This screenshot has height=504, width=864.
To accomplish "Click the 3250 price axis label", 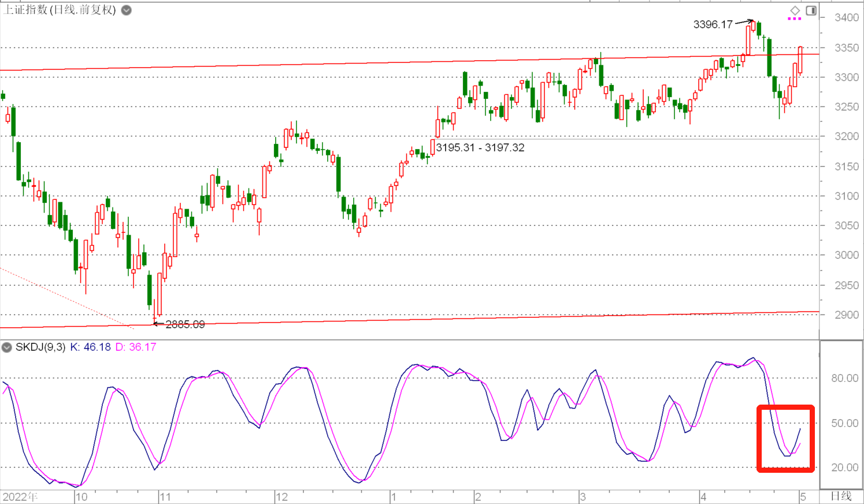I will (x=847, y=107).
